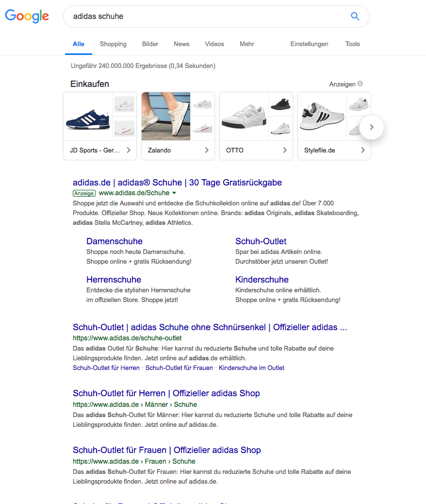
Task: Open Schuh-Outlet für Frauen Offizieller adidas Shop result
Action: pos(167,450)
